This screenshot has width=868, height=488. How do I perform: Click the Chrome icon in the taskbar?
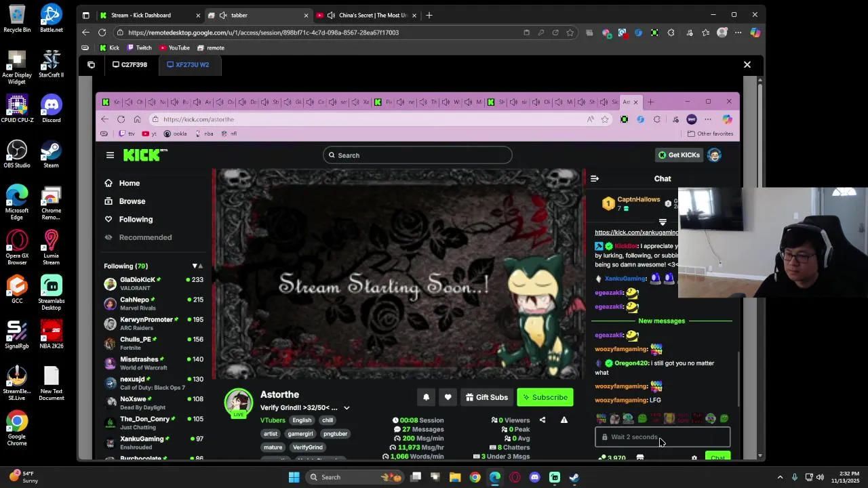pyautogui.click(x=475, y=477)
